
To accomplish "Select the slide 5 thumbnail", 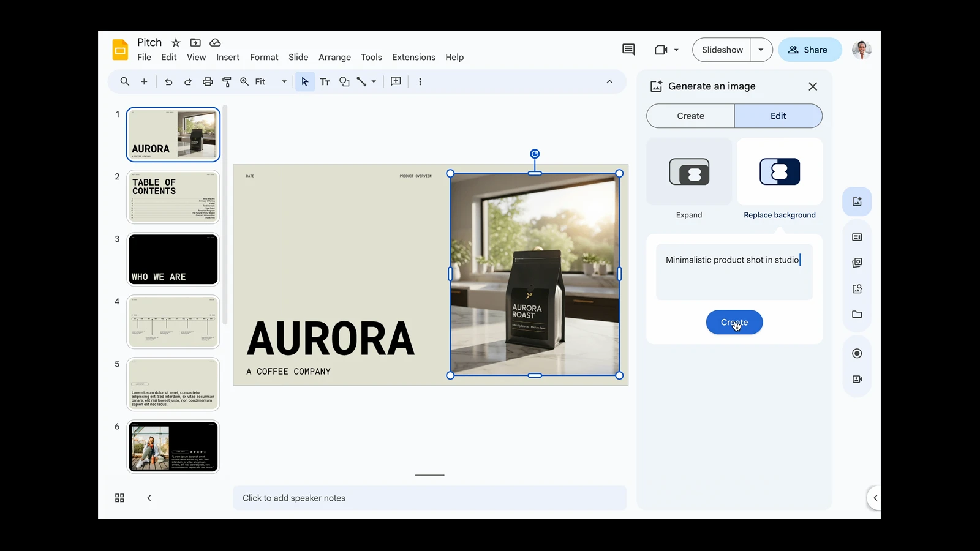I will (173, 384).
